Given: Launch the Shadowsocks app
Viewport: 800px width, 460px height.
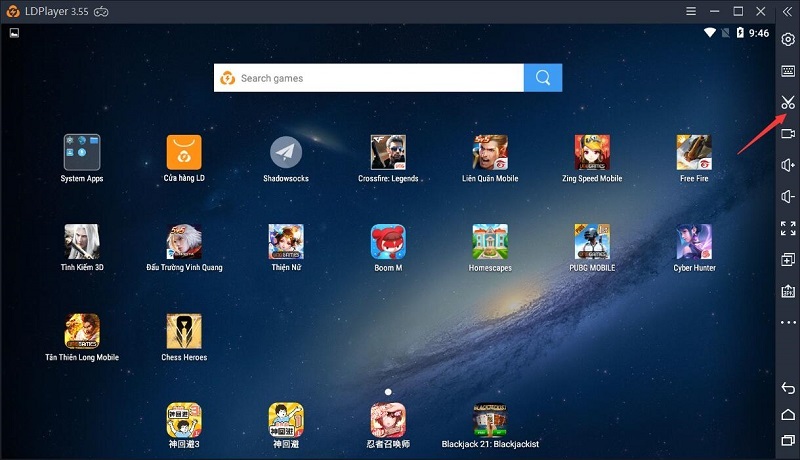Looking at the screenshot, I should 286,152.
